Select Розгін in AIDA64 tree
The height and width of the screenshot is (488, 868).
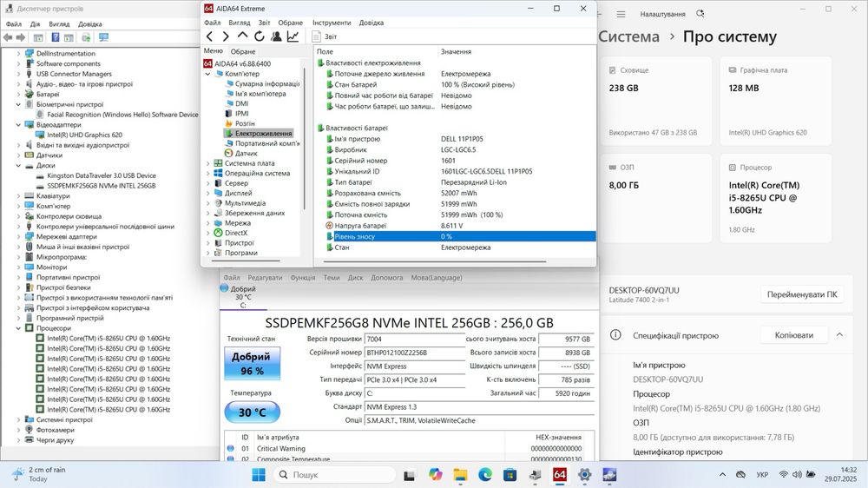[245, 123]
